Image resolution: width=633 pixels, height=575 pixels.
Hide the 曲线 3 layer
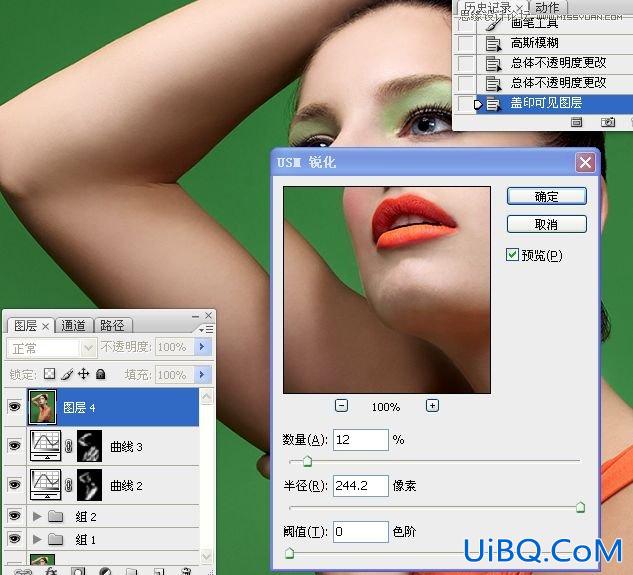15,445
